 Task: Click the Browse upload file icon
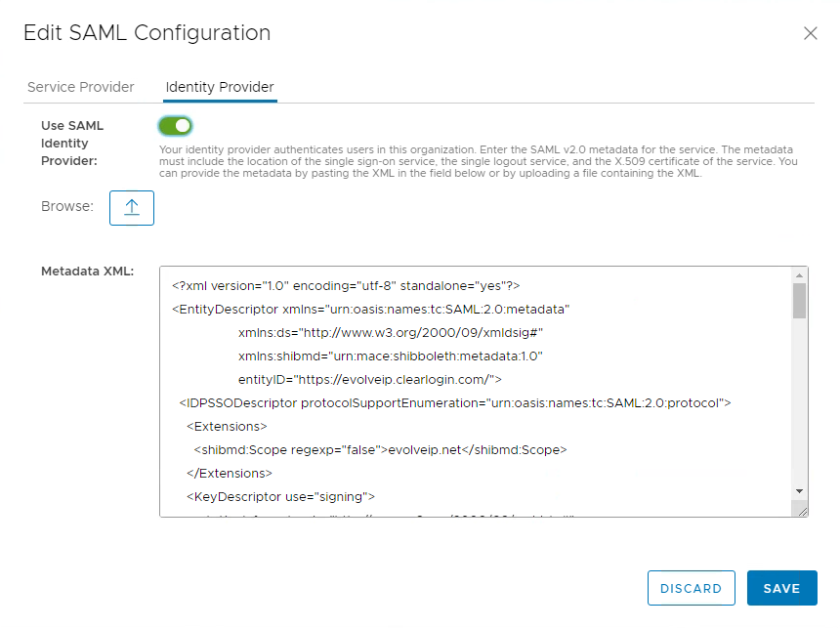coord(132,207)
